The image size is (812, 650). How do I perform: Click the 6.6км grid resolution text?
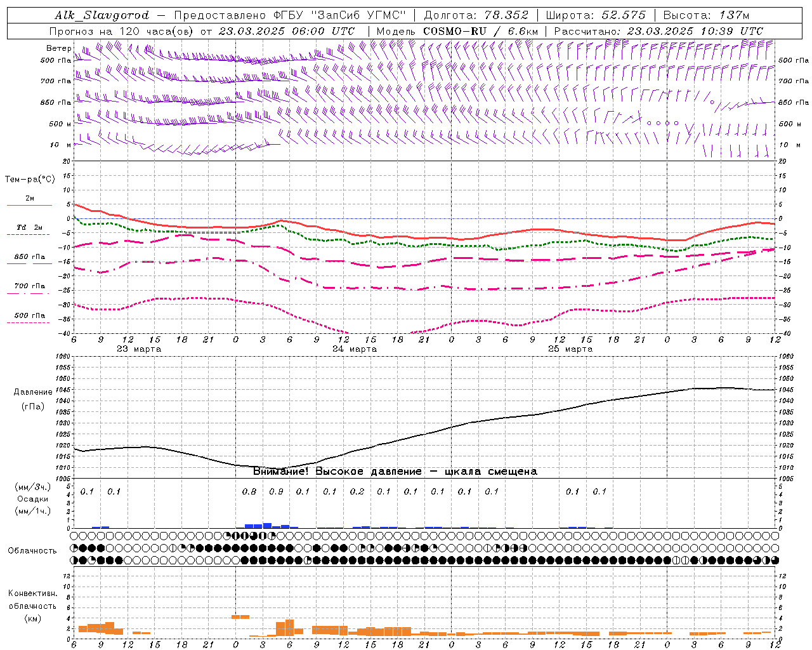[523, 30]
